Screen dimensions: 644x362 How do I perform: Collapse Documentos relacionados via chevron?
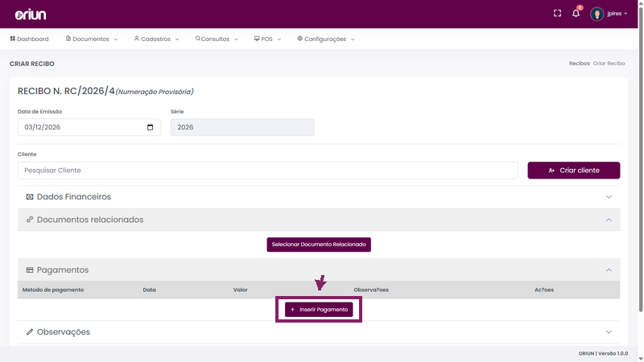tap(609, 220)
